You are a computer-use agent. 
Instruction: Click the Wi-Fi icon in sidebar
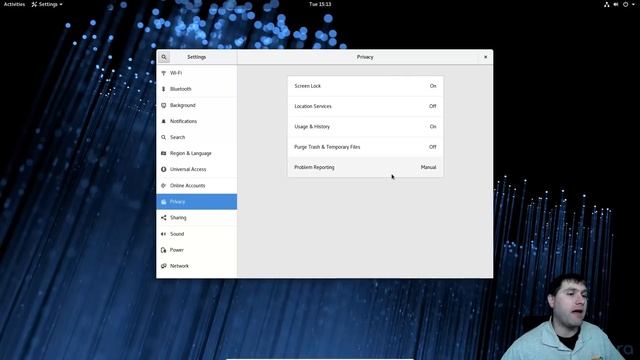(164, 73)
